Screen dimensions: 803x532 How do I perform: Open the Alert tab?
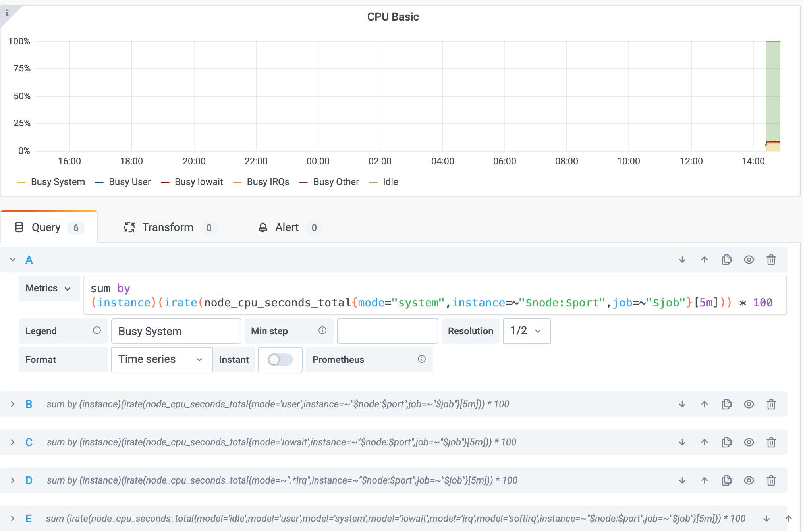pyautogui.click(x=287, y=227)
